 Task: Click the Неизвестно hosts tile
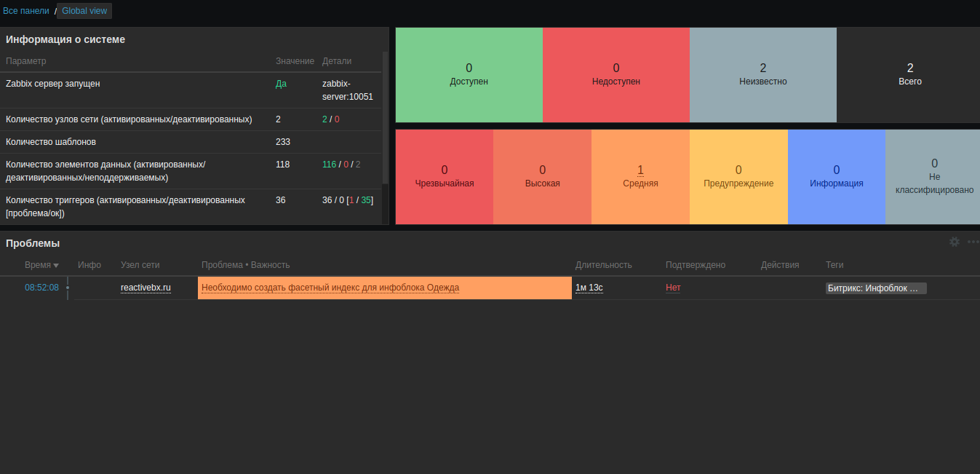point(763,75)
